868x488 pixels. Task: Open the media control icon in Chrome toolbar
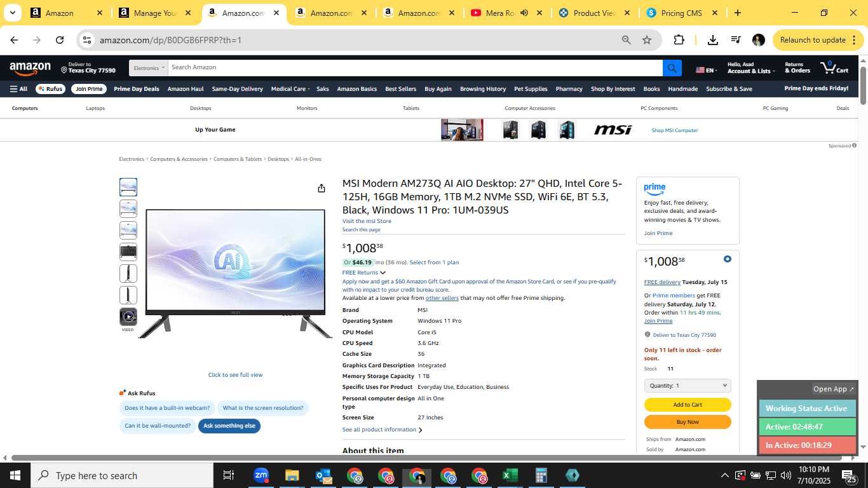coord(736,40)
